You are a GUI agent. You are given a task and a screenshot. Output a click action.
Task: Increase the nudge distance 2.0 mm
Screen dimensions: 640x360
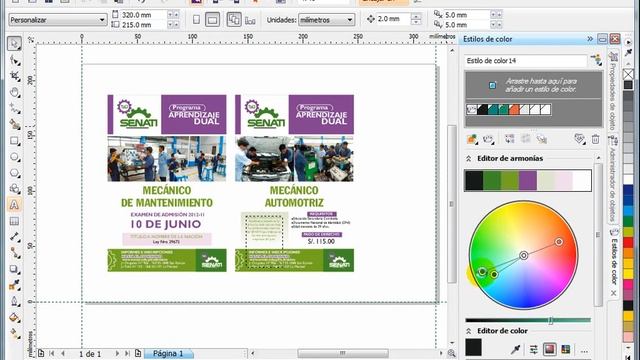click(x=416, y=16)
